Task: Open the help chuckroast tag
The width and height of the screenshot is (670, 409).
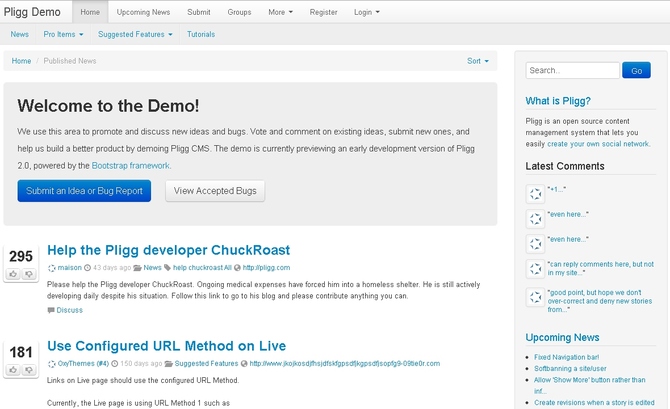Action: (198, 268)
